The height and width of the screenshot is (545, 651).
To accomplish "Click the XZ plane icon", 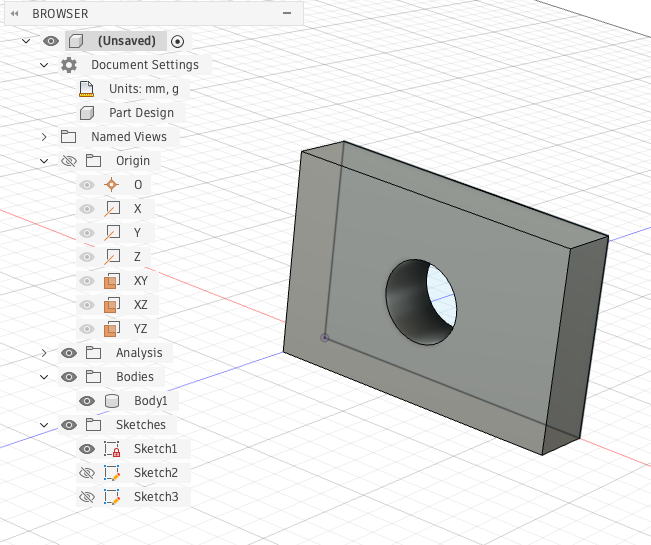I will point(112,305).
